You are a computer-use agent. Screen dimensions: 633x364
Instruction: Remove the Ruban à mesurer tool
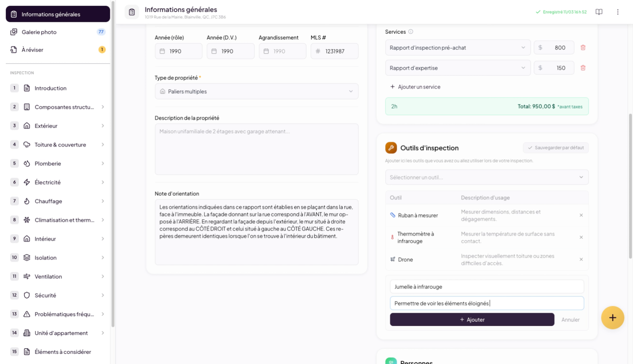click(x=581, y=215)
